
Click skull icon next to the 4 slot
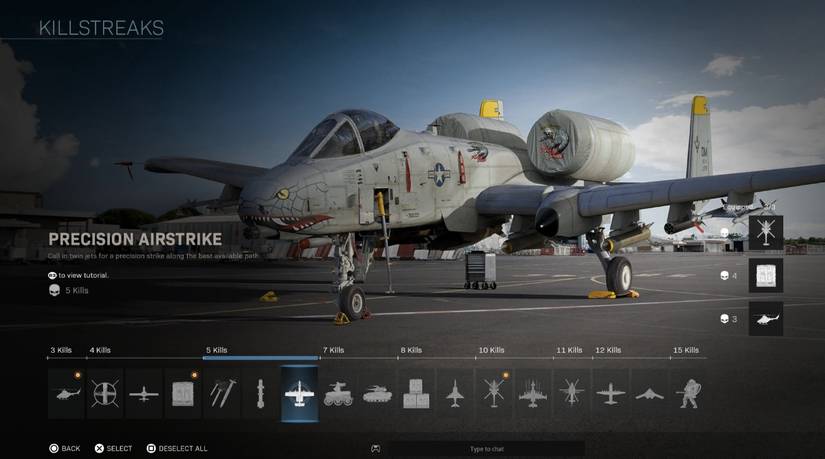pyautogui.click(x=725, y=275)
